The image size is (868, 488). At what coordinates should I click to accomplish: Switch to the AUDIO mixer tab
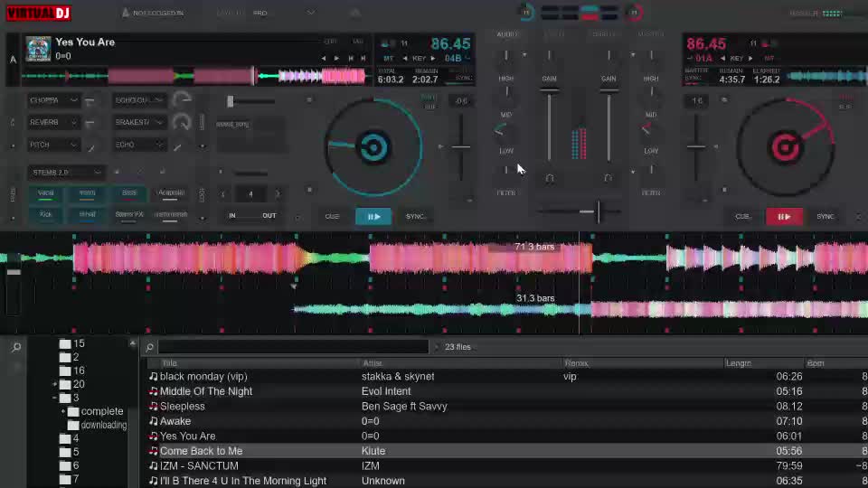(x=507, y=34)
